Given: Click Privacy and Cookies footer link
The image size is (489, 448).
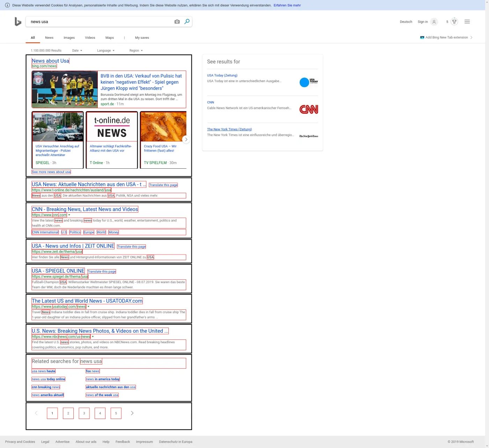Looking at the screenshot, I should 20,442.
